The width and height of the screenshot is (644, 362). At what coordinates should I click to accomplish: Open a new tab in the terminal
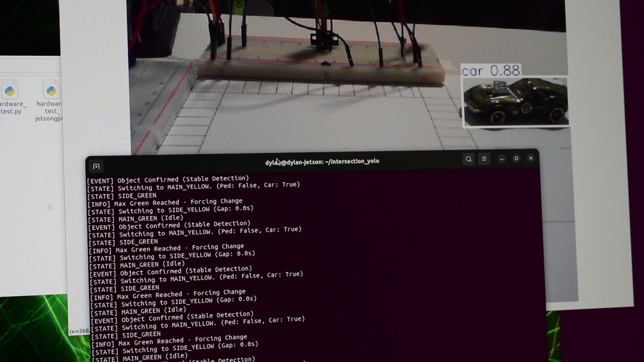(96, 166)
